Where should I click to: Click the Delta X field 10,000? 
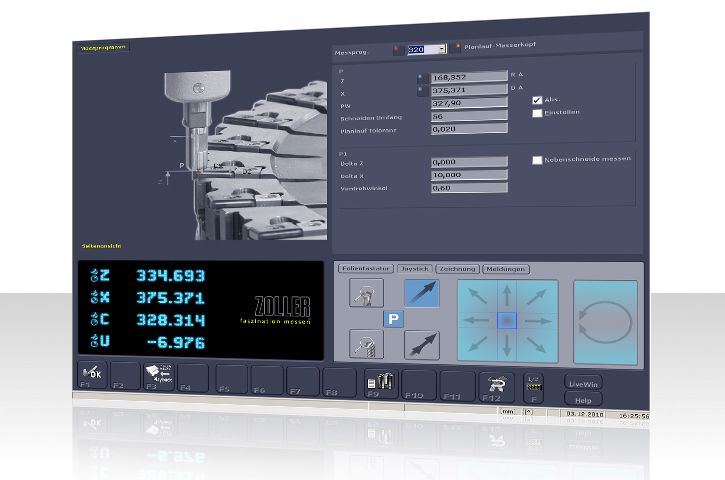click(x=469, y=175)
